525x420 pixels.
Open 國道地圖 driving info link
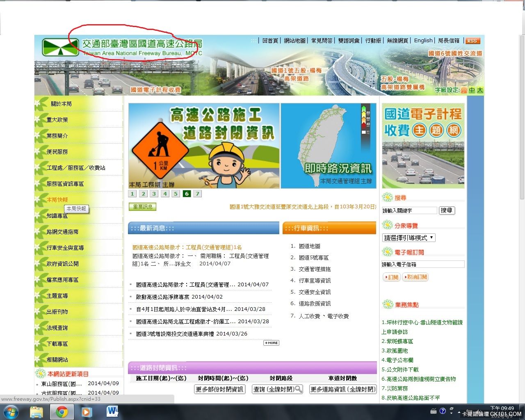click(x=310, y=246)
